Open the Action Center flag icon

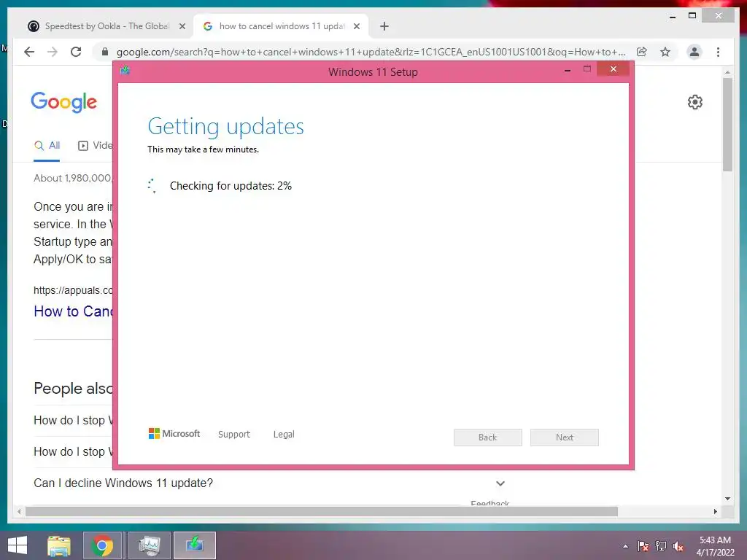point(643,546)
